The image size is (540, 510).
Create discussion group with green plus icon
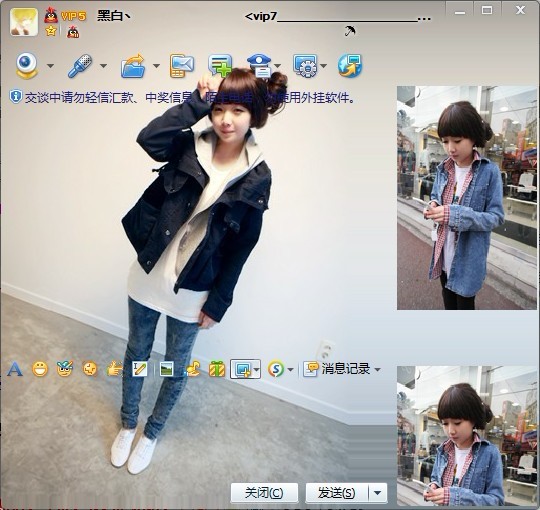click(x=220, y=65)
